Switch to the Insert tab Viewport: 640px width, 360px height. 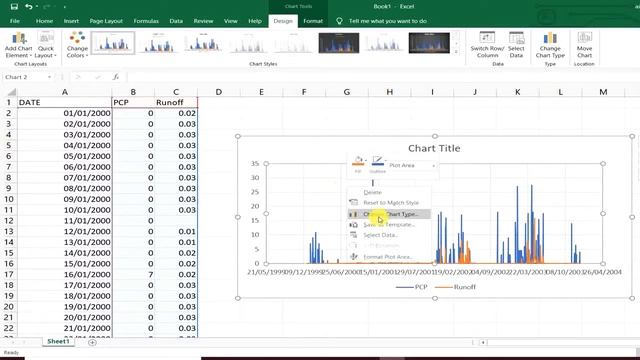tap(71, 21)
